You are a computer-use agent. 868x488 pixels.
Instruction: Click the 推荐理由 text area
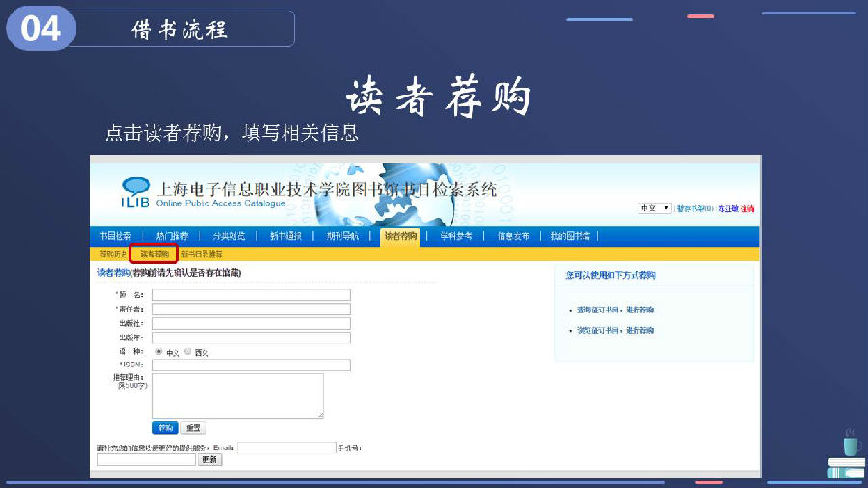coord(237,395)
